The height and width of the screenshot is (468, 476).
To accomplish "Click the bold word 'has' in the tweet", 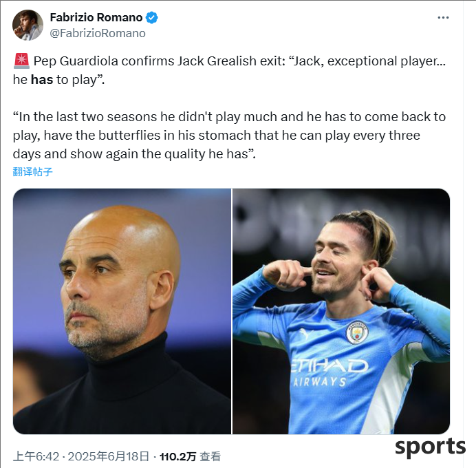I will (42, 80).
